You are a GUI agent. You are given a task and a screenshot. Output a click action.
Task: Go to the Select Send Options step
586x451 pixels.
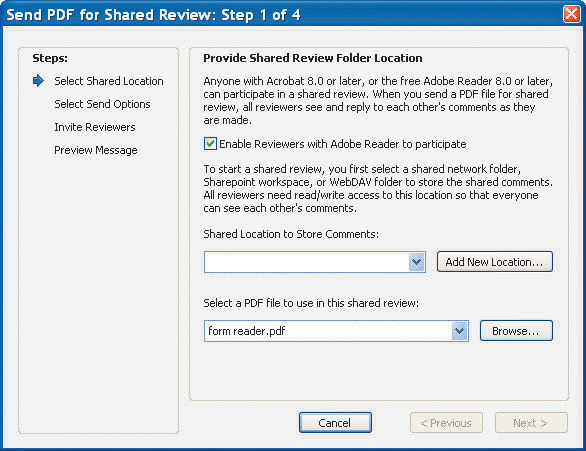102,104
